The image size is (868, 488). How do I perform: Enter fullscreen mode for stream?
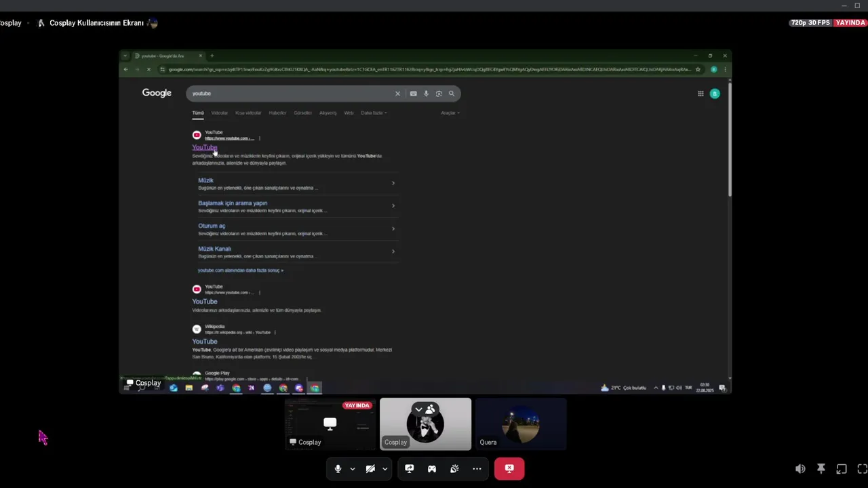862,468
